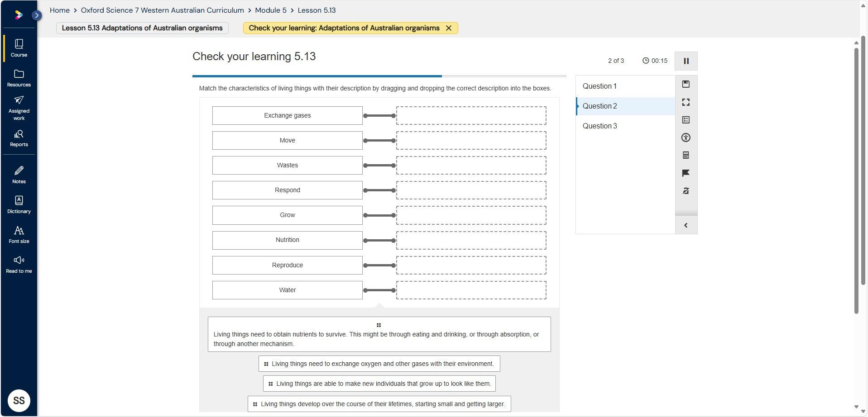Pause the quiz timer

pos(686,61)
